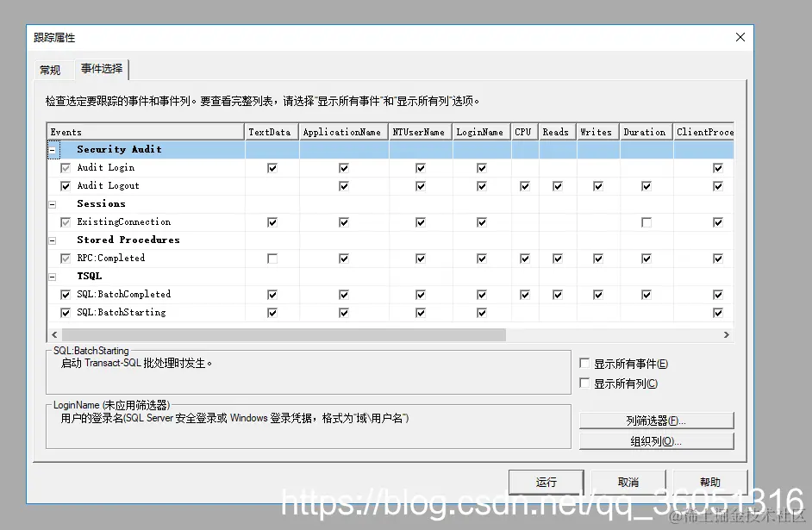The width and height of the screenshot is (812, 530).
Task: Click the 取消 button
Action: [628, 483]
